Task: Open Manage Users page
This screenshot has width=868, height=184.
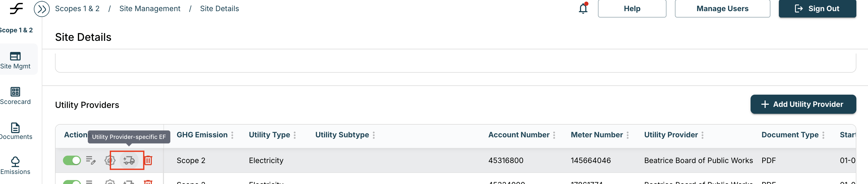Action: 722,9
